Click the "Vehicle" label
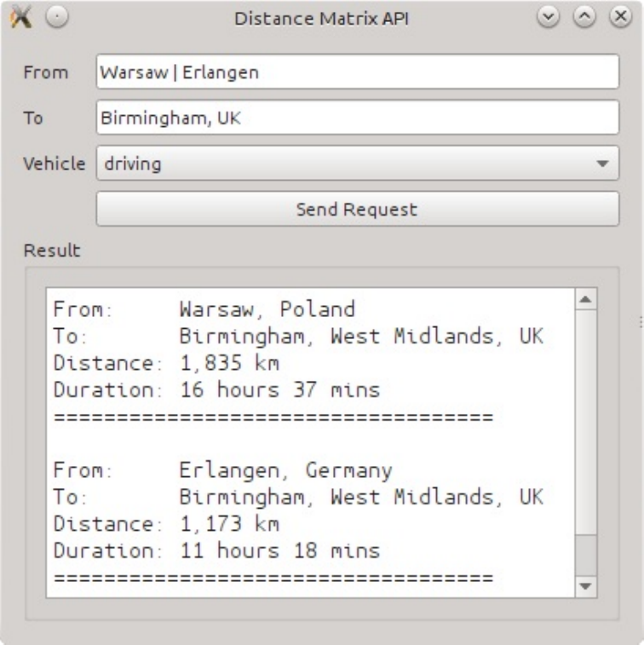Viewport: 644px width, 645px height. 55,164
